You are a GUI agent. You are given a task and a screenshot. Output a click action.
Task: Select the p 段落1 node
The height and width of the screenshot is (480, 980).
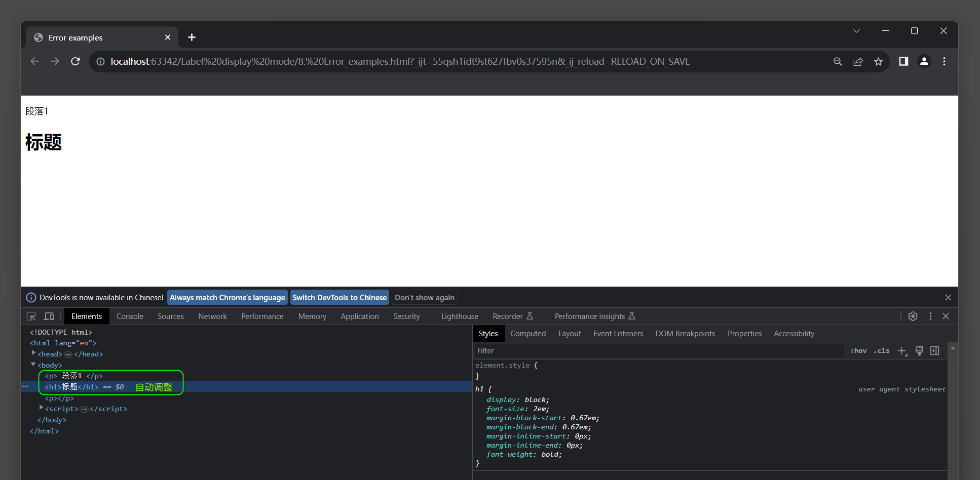point(73,376)
